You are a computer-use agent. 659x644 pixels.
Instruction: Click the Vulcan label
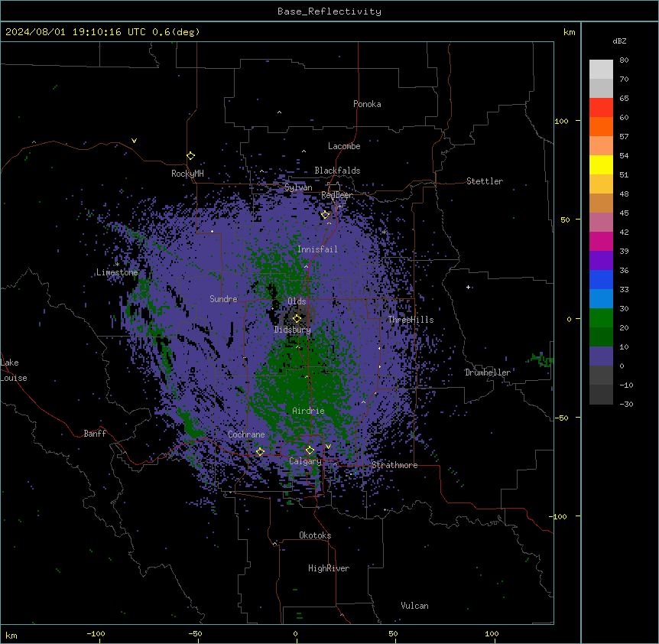(415, 606)
